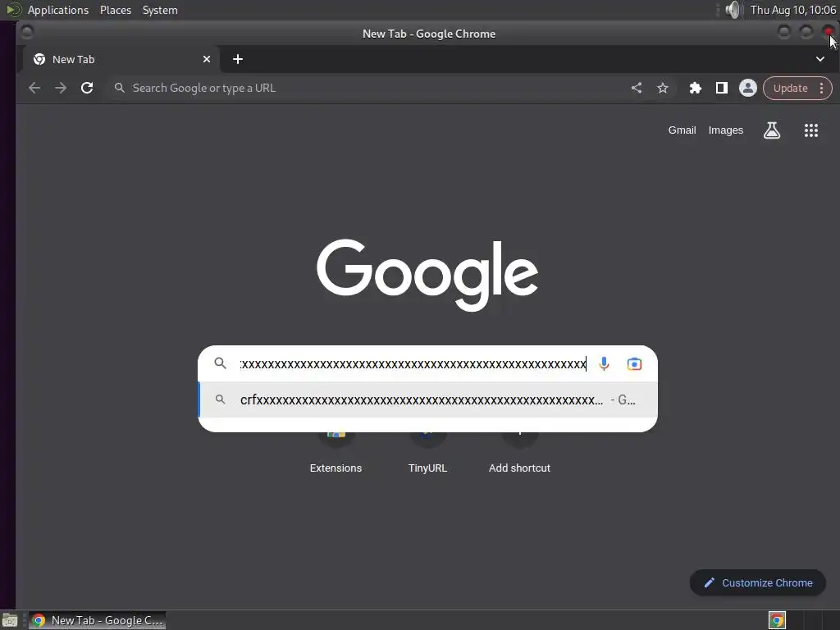Share this page via share icon
This screenshot has width=840, height=630.
637,88
